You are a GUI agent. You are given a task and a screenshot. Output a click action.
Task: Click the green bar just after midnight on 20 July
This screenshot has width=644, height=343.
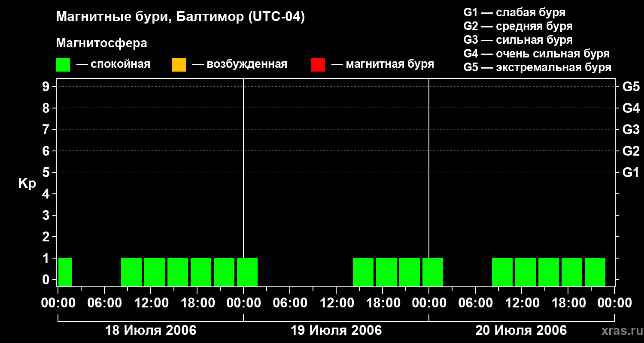pos(433,272)
